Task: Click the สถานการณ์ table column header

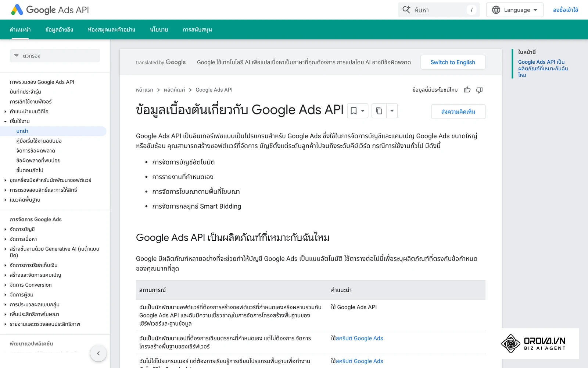Action: click(153, 290)
